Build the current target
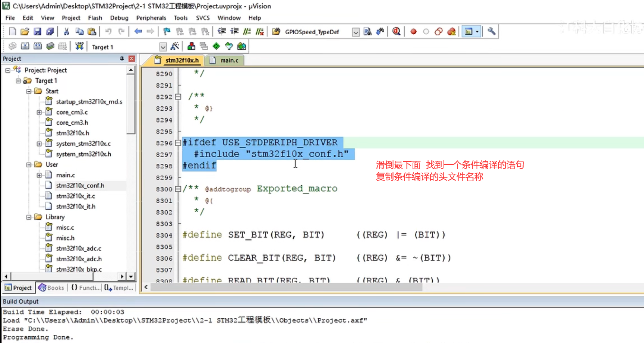 pos(25,46)
